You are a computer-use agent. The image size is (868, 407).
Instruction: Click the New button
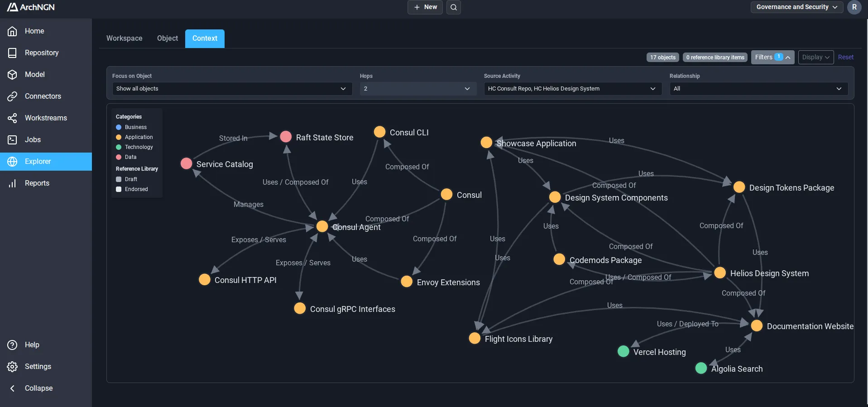pos(425,7)
